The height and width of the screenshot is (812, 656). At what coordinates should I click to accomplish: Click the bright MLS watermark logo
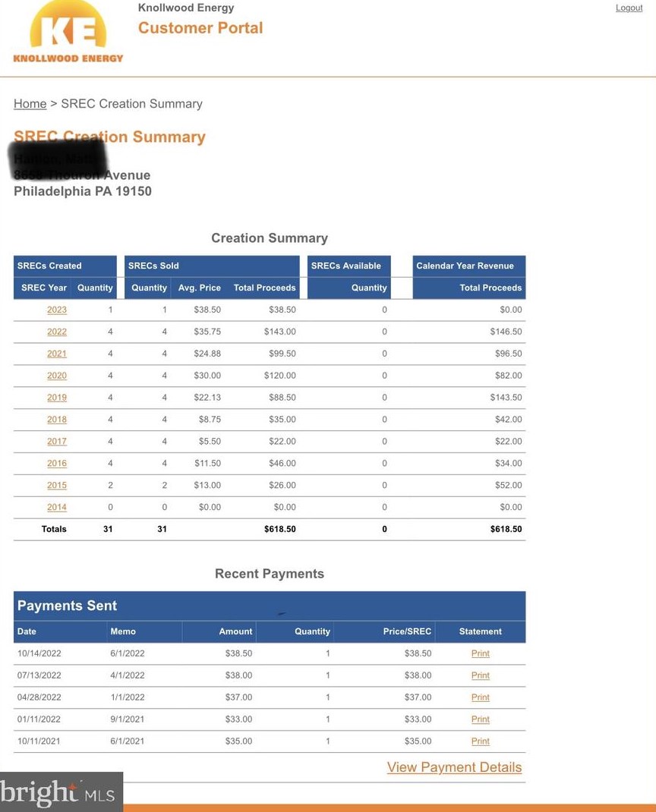tap(58, 793)
